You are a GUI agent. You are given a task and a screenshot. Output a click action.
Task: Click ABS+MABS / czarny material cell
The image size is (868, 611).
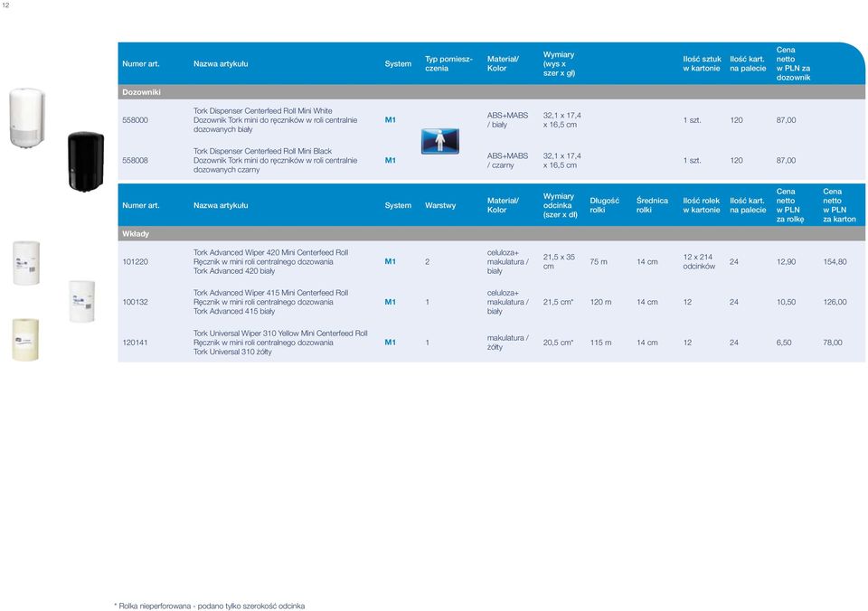[507, 161]
